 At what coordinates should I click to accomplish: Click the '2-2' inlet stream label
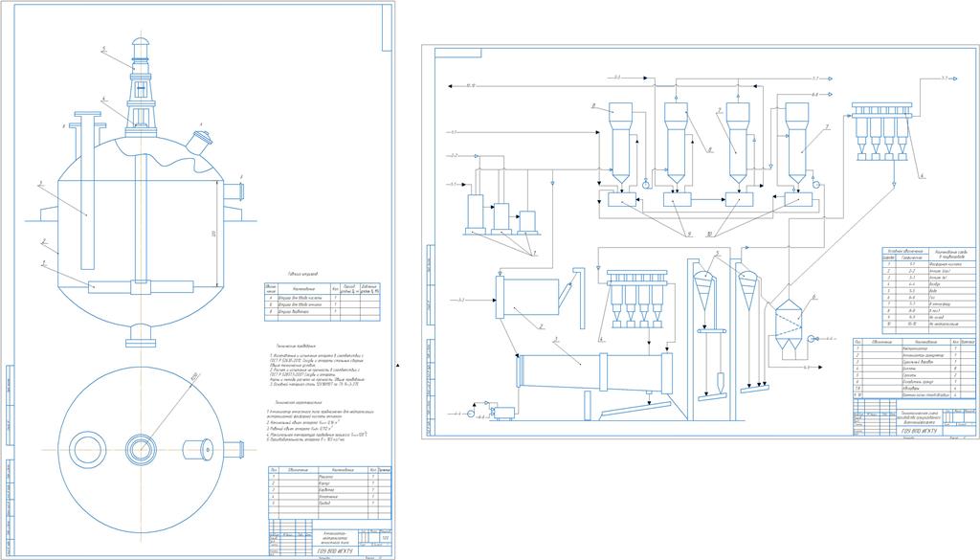(x=455, y=154)
